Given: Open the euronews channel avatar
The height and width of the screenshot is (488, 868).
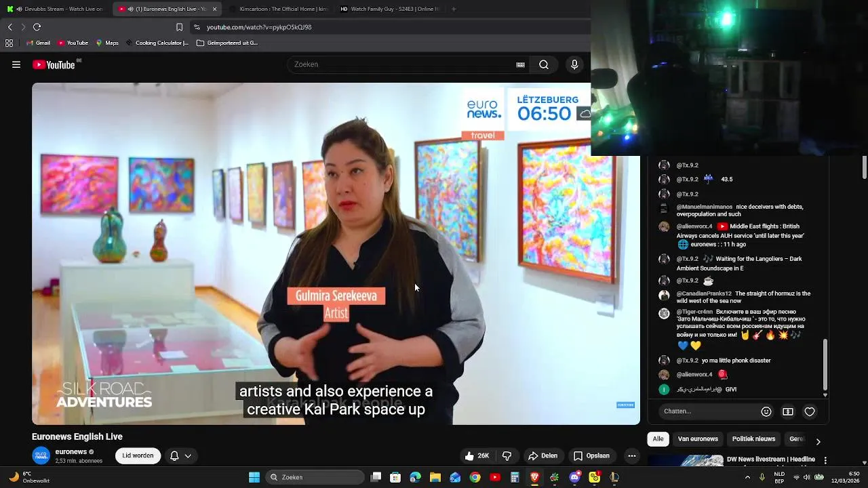Looking at the screenshot, I should tap(41, 455).
